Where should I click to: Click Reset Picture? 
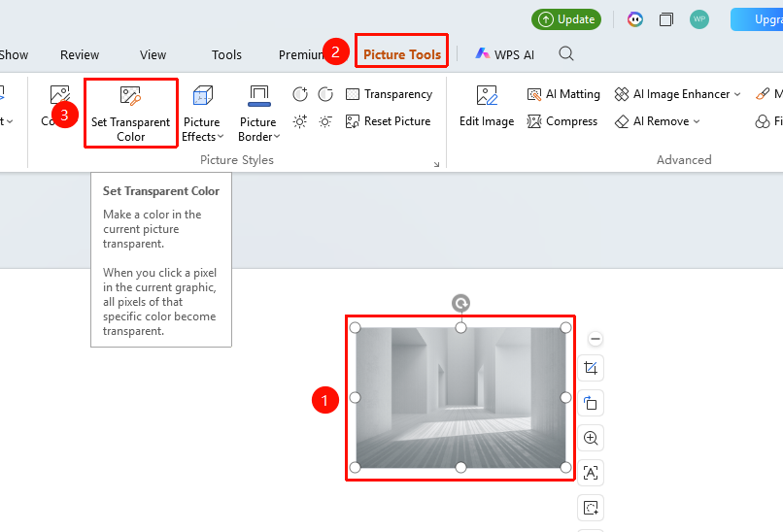(x=388, y=121)
